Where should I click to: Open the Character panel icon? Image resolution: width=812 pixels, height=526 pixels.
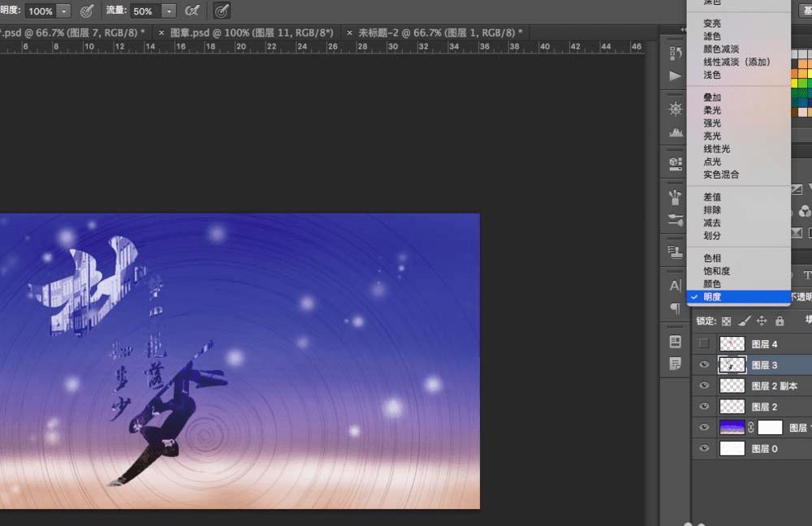click(x=676, y=285)
